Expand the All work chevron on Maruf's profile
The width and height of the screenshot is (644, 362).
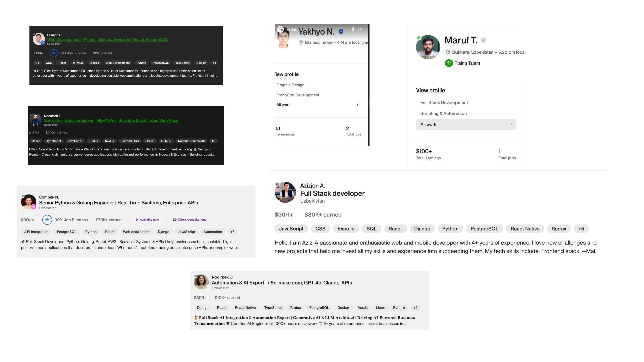coord(511,125)
